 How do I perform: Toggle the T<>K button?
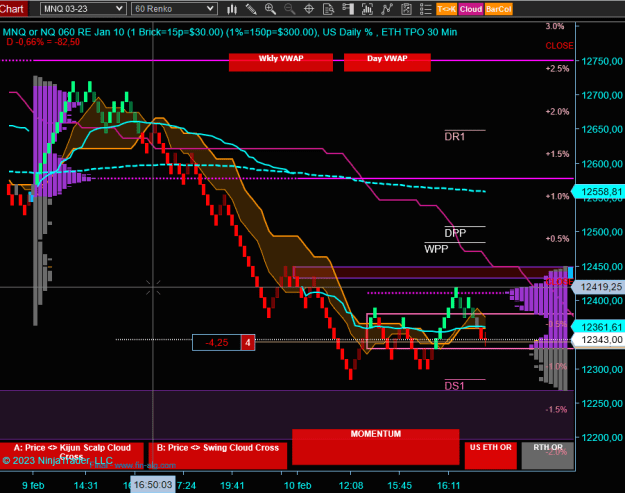pos(446,9)
